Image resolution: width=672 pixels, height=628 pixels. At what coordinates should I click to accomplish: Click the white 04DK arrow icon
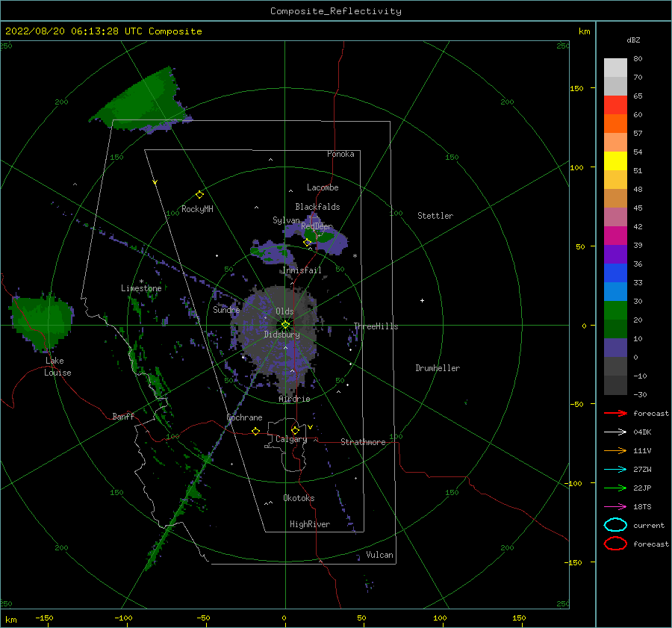615,432
